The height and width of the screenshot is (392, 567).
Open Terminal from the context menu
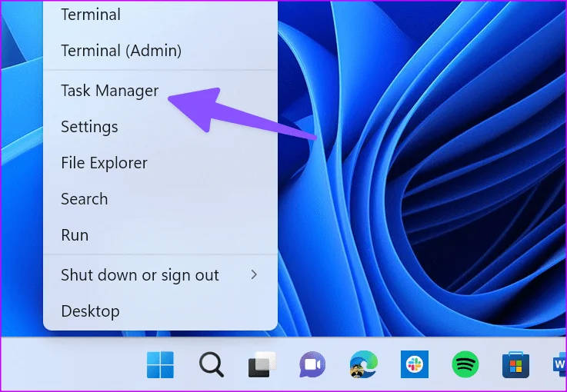pyautogui.click(x=160, y=15)
